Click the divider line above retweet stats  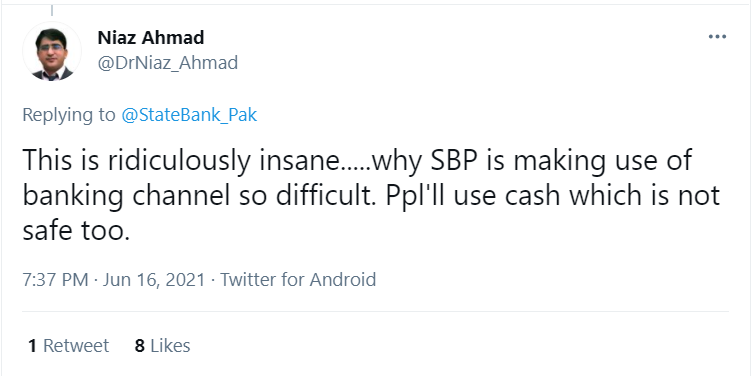click(376, 312)
